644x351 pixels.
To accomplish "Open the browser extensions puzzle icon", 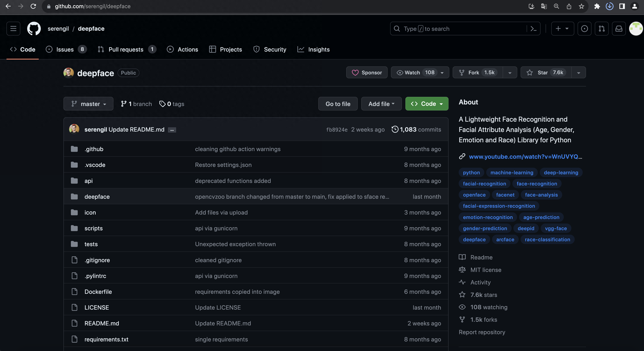I will pyautogui.click(x=597, y=6).
